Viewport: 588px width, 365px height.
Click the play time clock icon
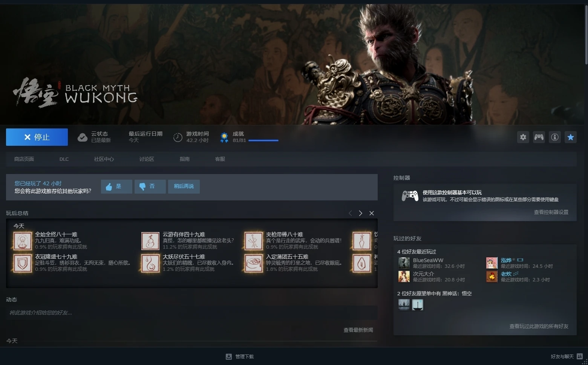click(178, 137)
